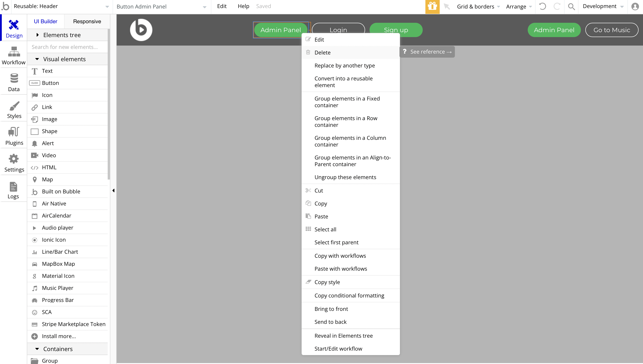Expand the Elements tree

click(38, 35)
